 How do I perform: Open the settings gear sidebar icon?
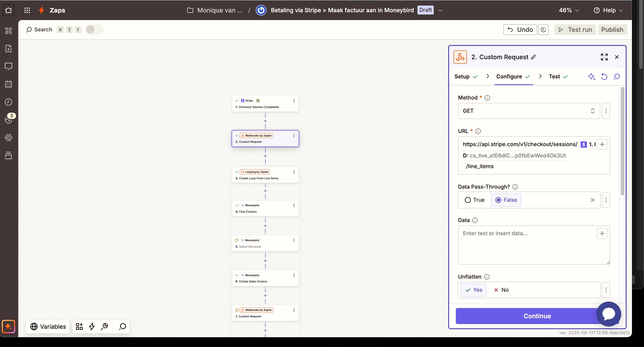point(8,138)
